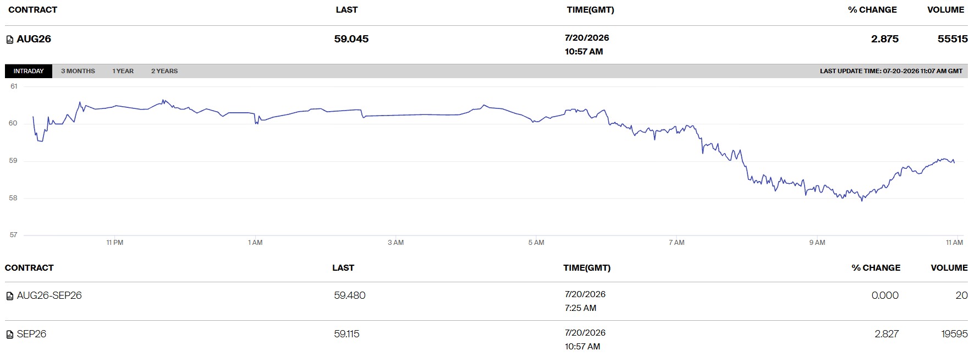The width and height of the screenshot is (980, 356).
Task: Click the SEP26 volume 19595
Action: [x=954, y=334]
